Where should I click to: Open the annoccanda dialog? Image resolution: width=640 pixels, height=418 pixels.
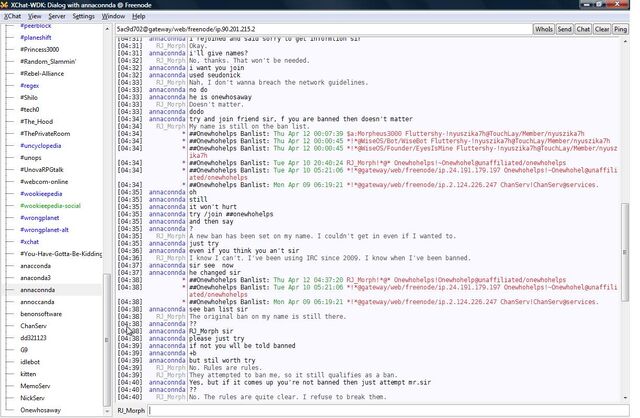37,302
